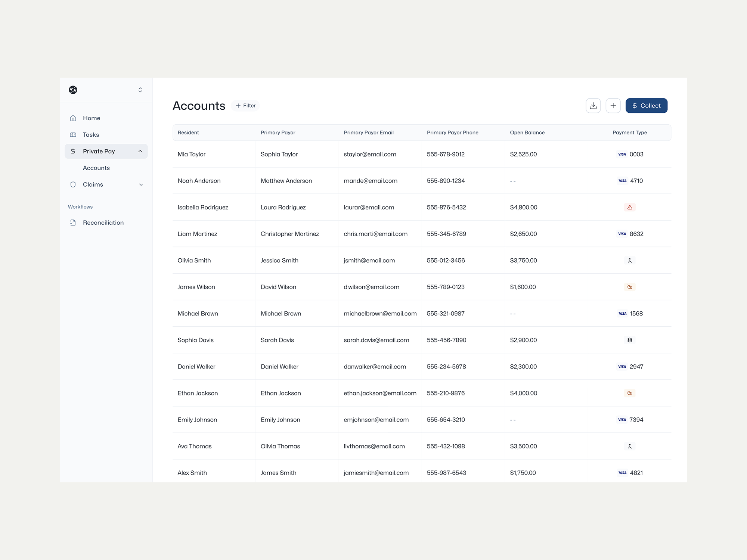Open Home in the sidebar
This screenshot has height=560, width=747.
[x=92, y=118]
